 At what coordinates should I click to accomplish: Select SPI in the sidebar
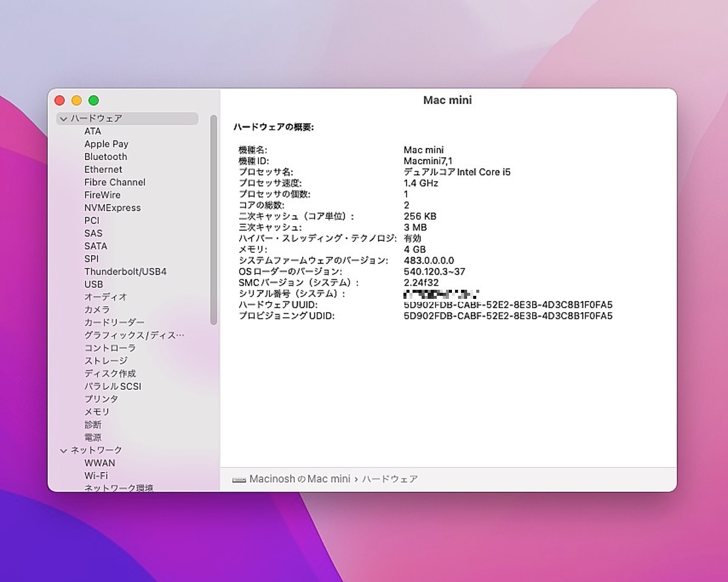coord(91,259)
